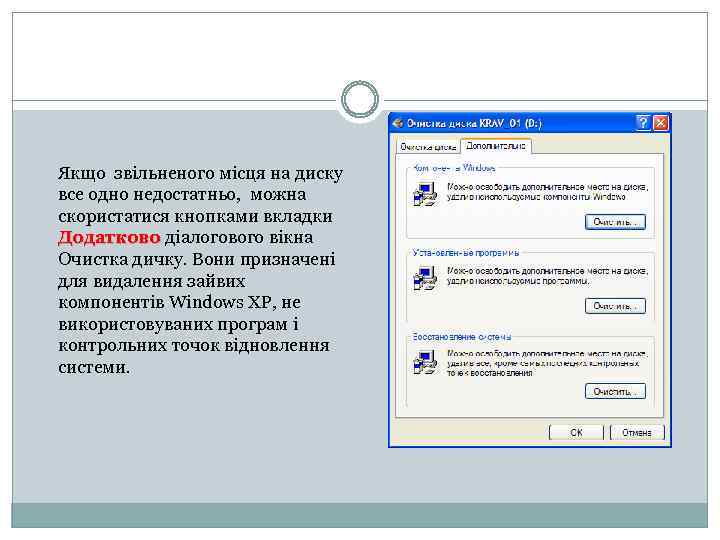Click Очистить under Установленные программы
Image resolution: width=720 pixels, height=540 pixels.
click(615, 306)
